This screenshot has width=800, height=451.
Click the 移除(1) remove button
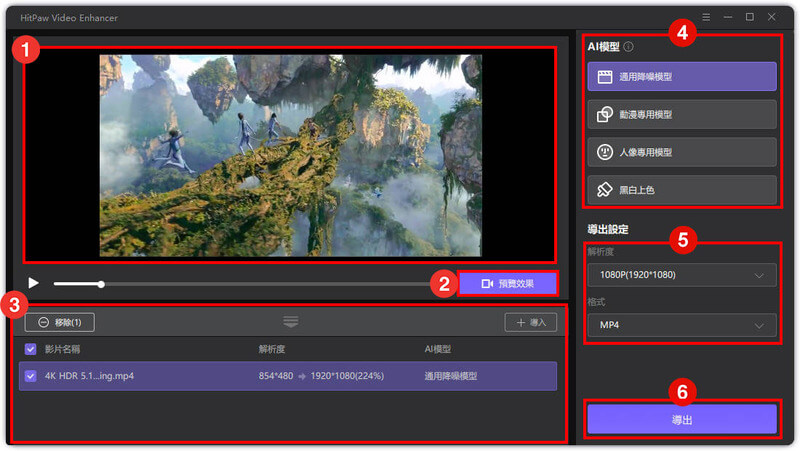[60, 322]
